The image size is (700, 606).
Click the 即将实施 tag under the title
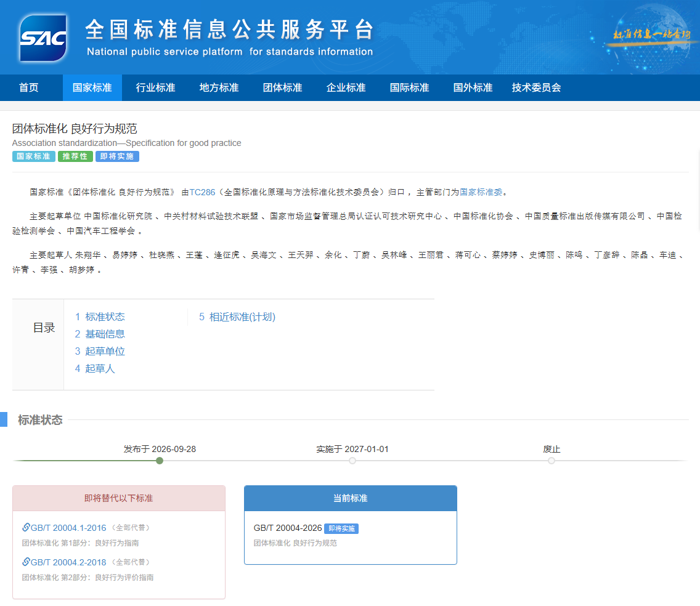(117, 156)
